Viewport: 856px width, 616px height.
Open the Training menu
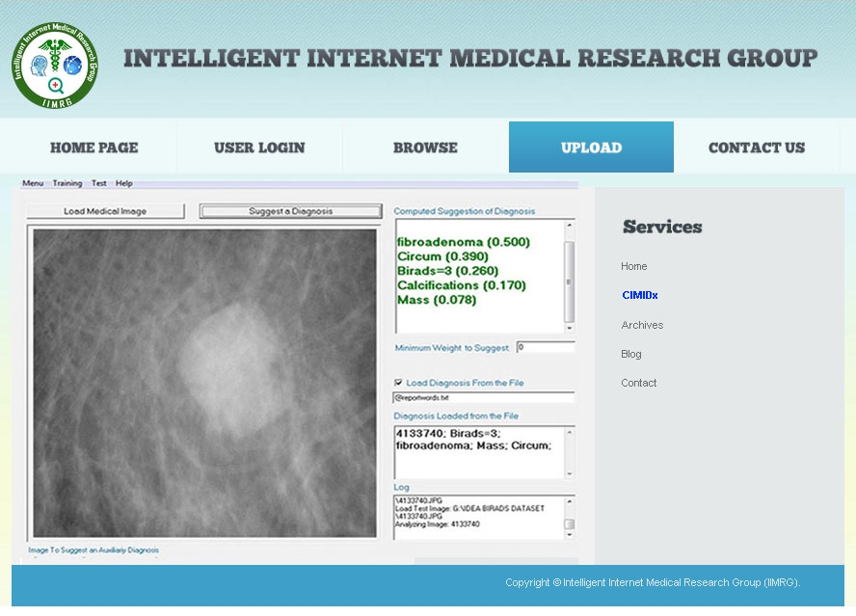coord(67,183)
